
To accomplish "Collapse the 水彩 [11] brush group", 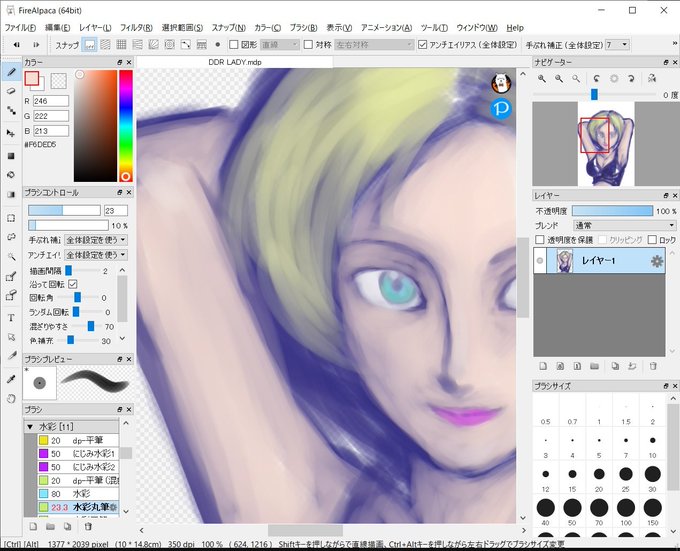I will click(30, 427).
